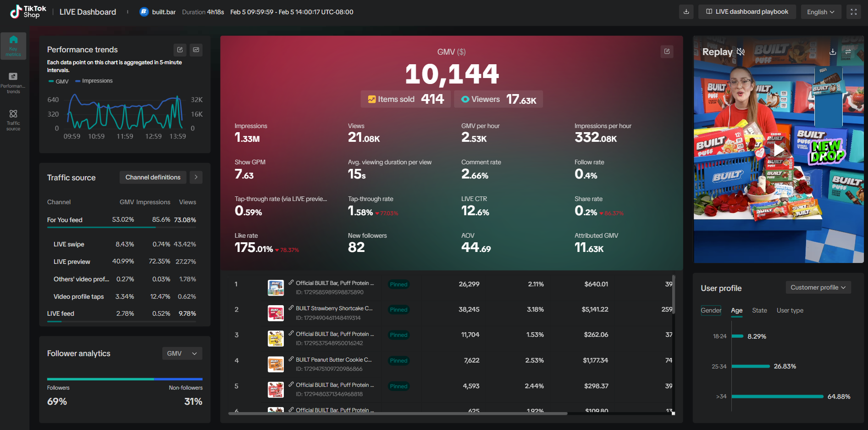Click the New followers 82 metric
This screenshot has width=868, height=430.
tap(367, 243)
